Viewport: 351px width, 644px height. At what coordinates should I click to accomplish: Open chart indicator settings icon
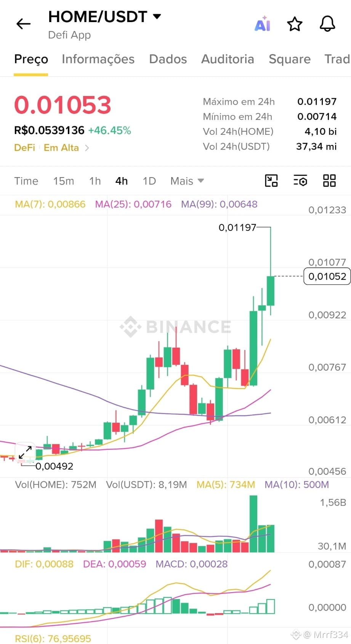300,181
